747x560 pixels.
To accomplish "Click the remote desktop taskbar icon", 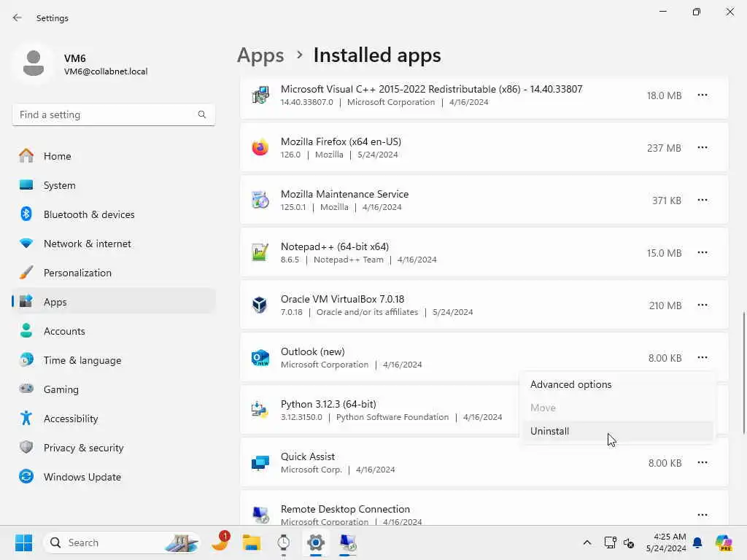I will 348,542.
